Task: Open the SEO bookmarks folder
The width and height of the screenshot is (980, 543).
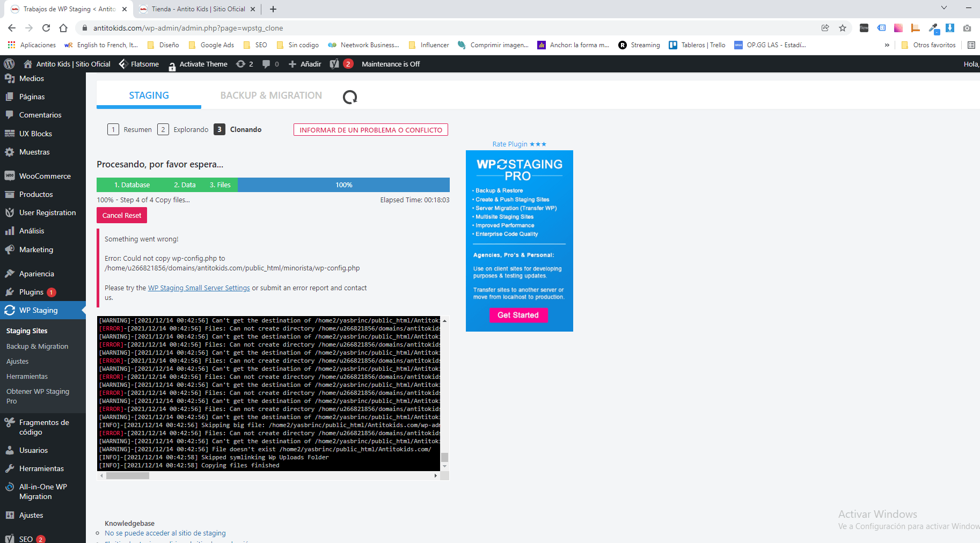Action: pyautogui.click(x=255, y=45)
